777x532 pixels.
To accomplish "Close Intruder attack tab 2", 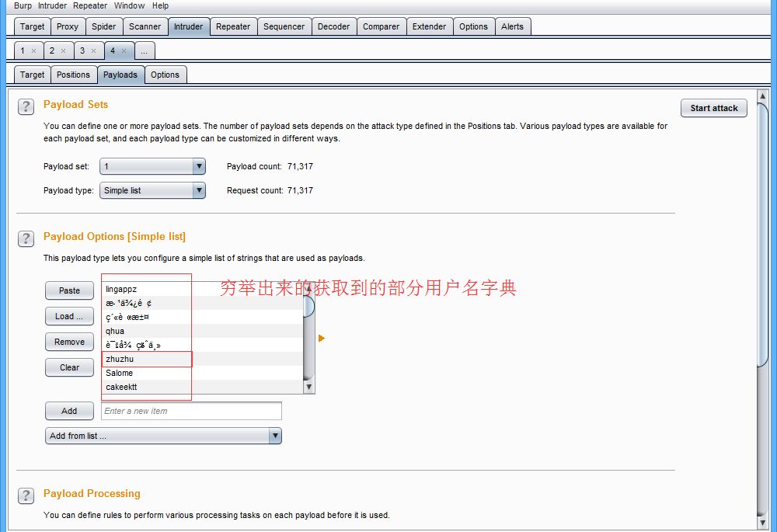I will pos(63,50).
